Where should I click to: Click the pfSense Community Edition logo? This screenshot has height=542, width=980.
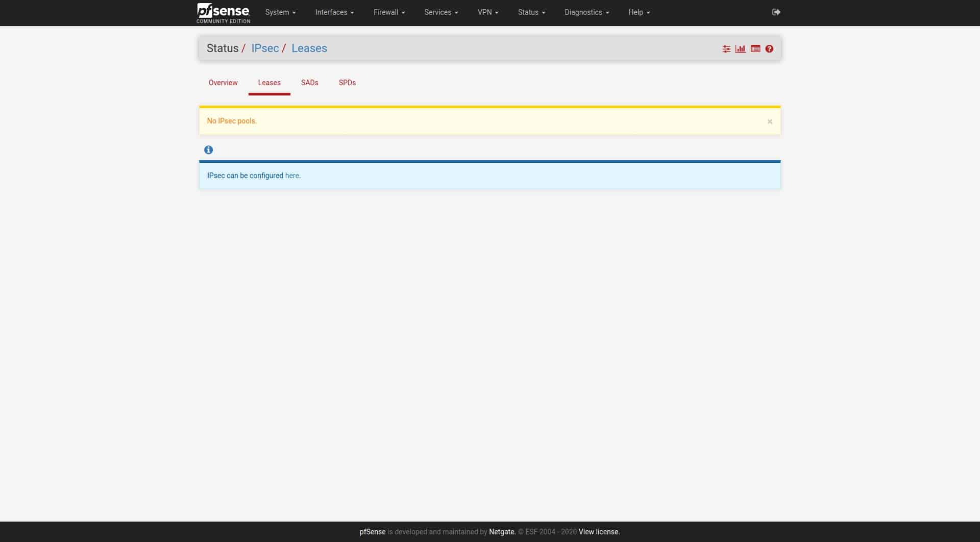pos(223,13)
